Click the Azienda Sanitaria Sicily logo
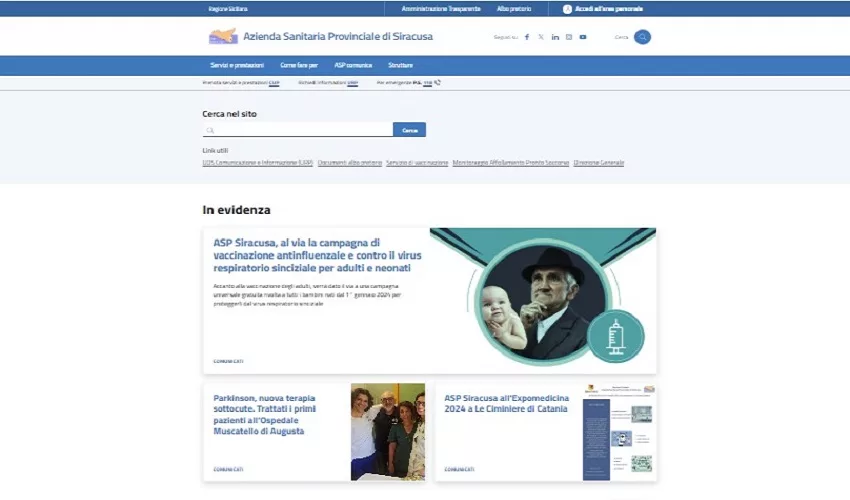Image resolution: width=850 pixels, height=500 pixels. click(223, 37)
